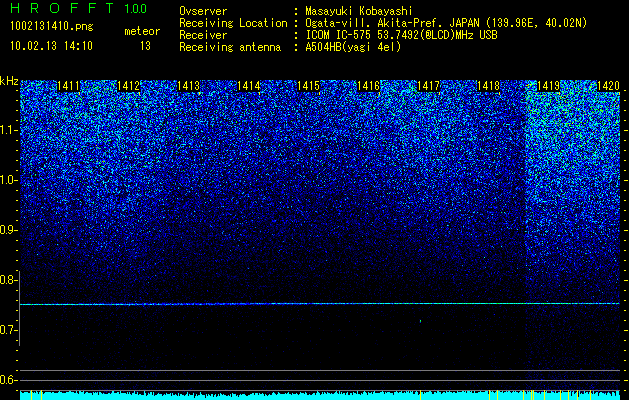Click the 1415 time marker
The height and width of the screenshot is (400, 629).
point(308,86)
